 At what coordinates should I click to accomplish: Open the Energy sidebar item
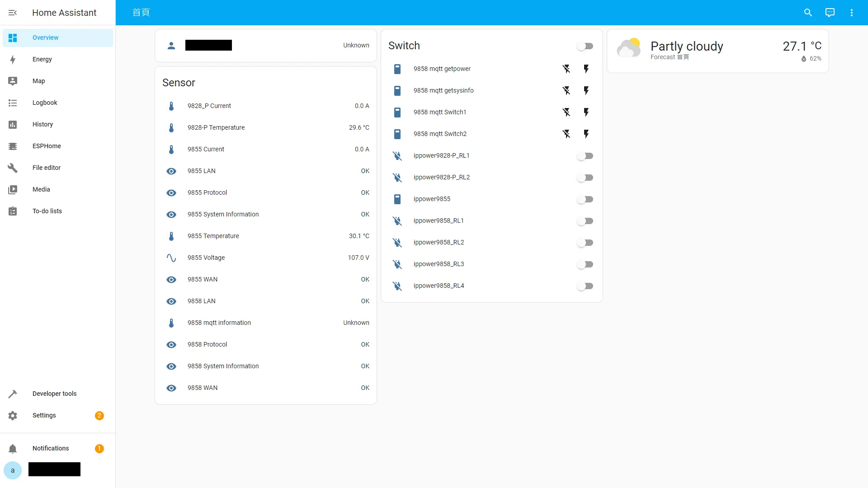[42, 59]
